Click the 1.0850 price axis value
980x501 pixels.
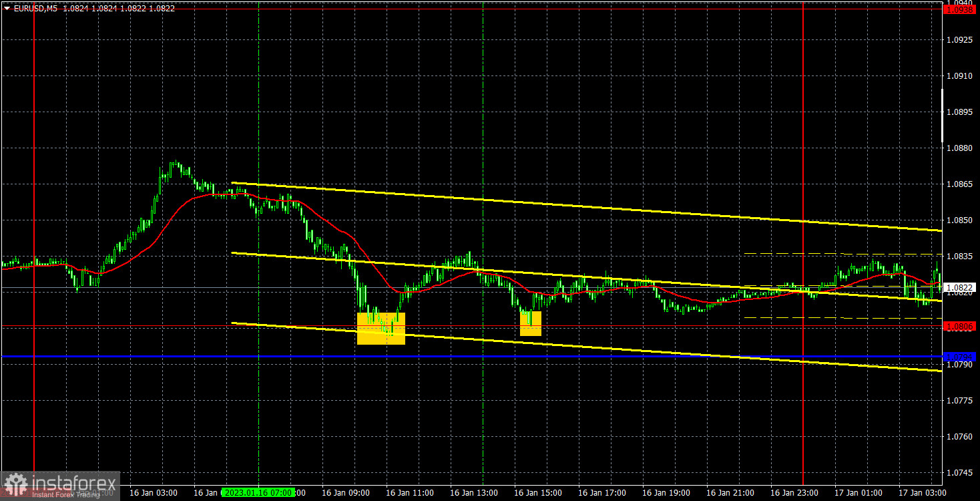(961, 220)
